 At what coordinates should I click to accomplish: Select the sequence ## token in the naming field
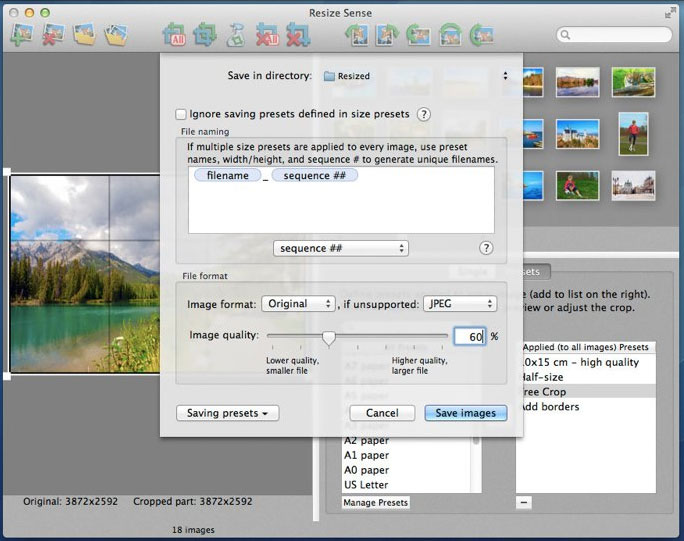click(315, 175)
